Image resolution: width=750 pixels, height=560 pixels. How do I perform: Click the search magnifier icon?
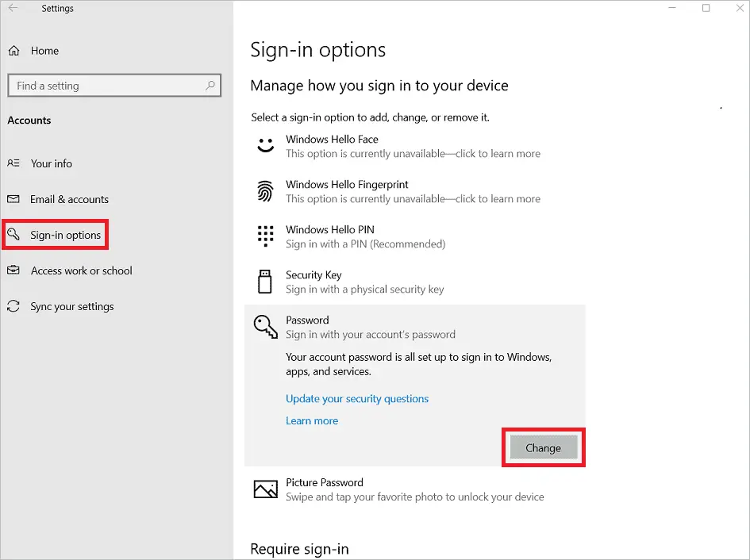(210, 86)
